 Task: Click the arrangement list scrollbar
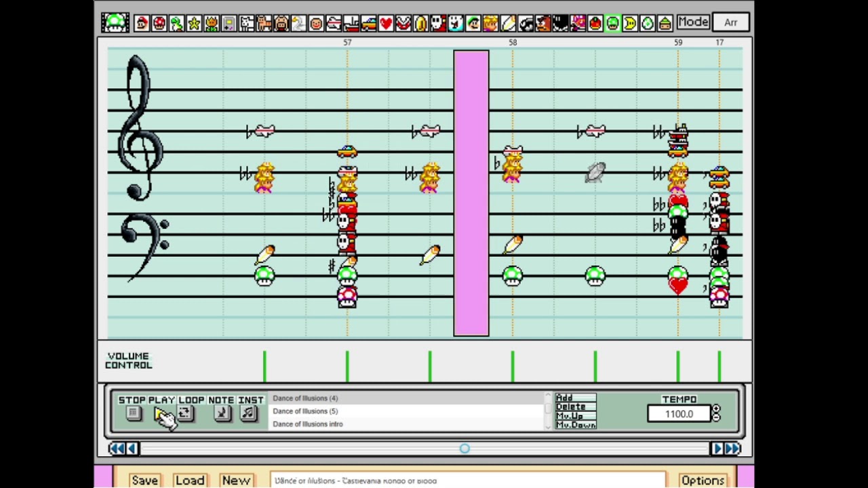(549, 411)
